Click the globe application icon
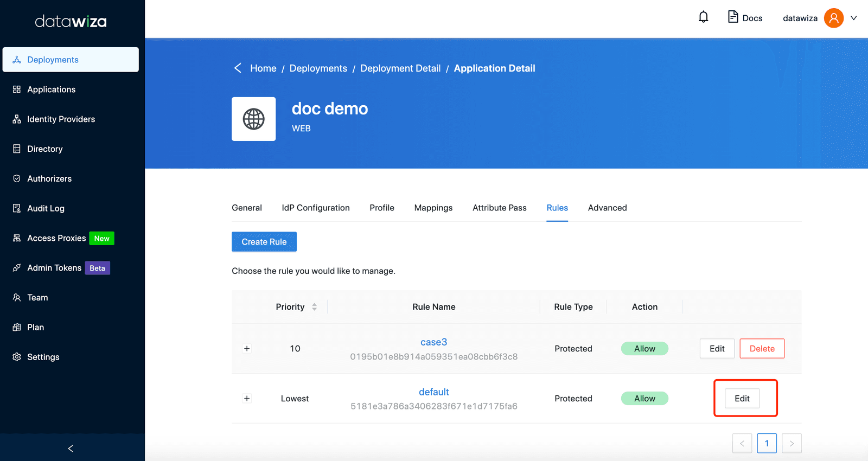868x461 pixels. point(253,119)
